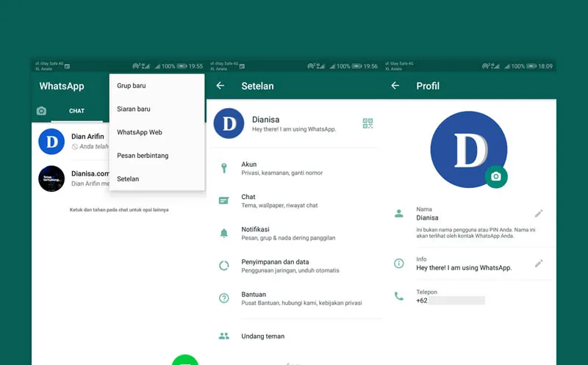
Task: Open Penyimpanan dan data settings
Action: (275, 265)
